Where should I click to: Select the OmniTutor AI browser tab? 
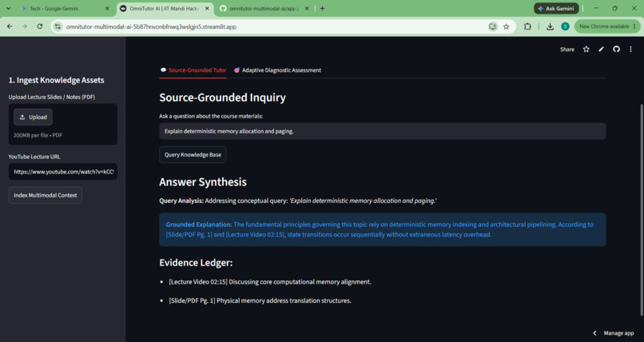pyautogui.click(x=165, y=8)
